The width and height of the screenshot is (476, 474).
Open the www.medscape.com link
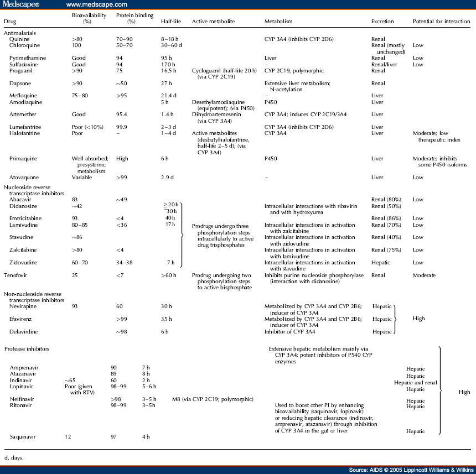96,4
